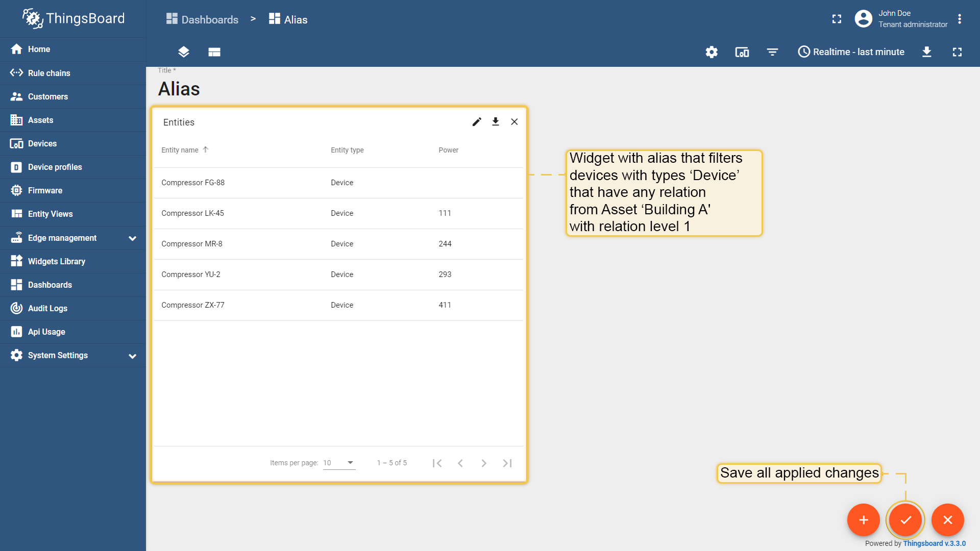Screen dimensions: 980x551
Task: Open the entity aliases icon
Action: [742, 52]
